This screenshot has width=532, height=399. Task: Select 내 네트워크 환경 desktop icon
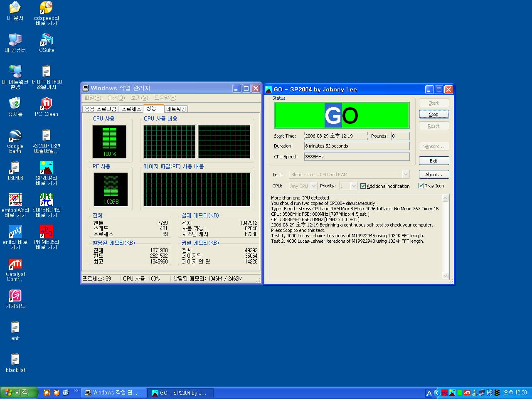pyautogui.click(x=15, y=77)
